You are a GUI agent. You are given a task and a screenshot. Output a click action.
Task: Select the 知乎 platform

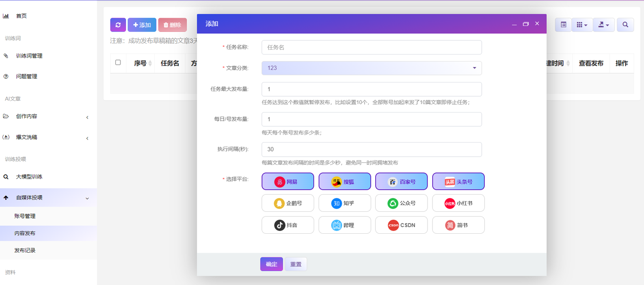345,203
